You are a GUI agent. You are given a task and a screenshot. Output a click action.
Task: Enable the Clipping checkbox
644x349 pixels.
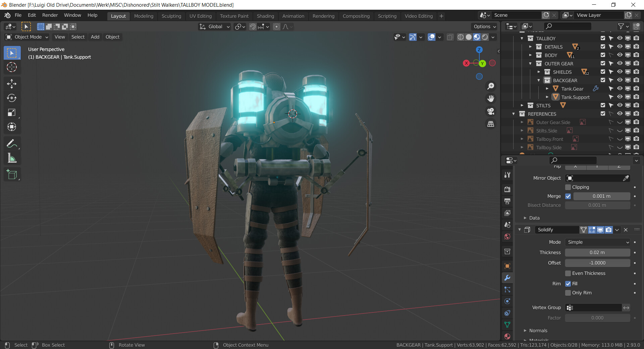(568, 187)
